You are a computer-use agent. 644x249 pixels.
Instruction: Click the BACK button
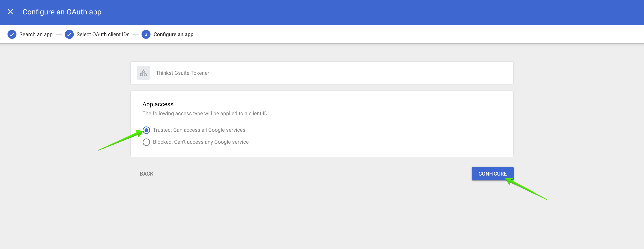147,174
